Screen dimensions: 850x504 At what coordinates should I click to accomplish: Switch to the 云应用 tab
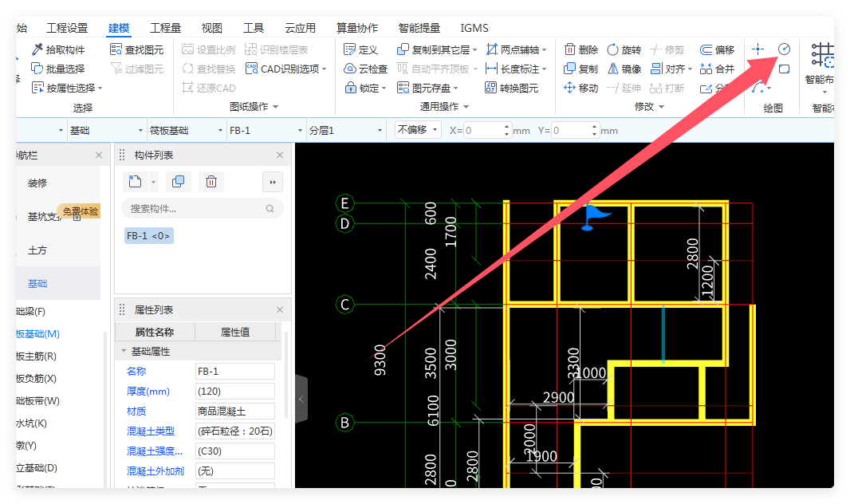click(301, 28)
